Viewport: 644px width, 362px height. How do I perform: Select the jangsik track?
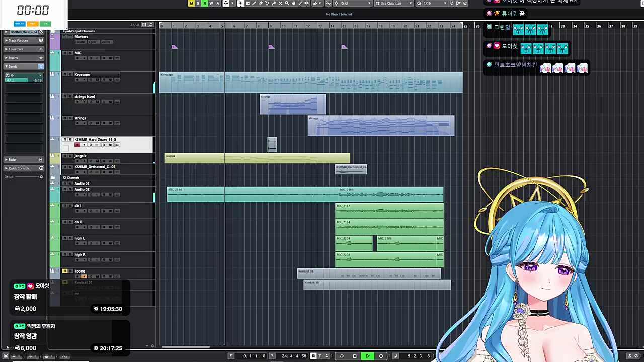click(80, 156)
